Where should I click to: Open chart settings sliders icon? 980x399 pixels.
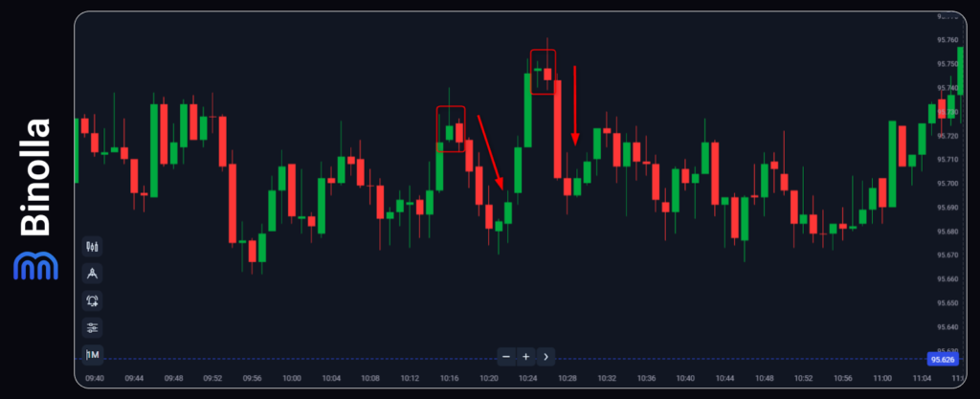[x=93, y=328]
